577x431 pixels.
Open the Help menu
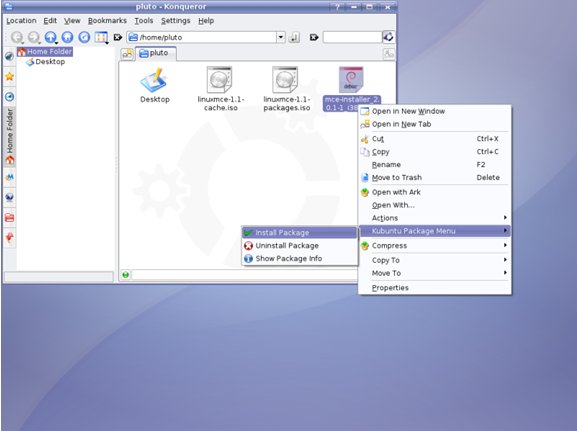pos(206,21)
